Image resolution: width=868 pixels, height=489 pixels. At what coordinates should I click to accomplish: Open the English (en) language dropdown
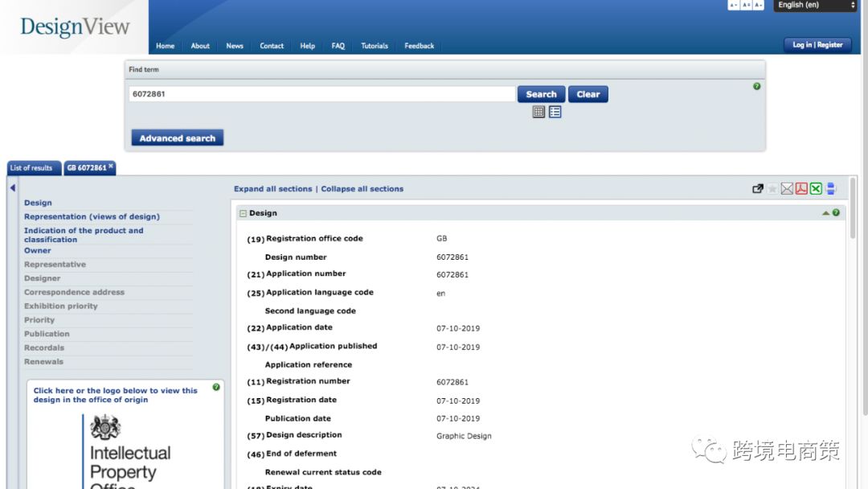[816, 5]
